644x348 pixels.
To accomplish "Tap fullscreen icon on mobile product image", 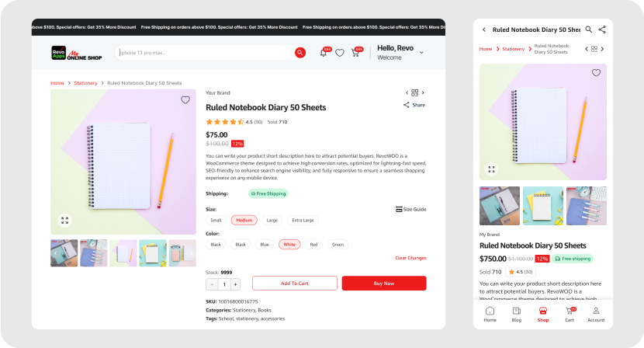I will 492,169.
